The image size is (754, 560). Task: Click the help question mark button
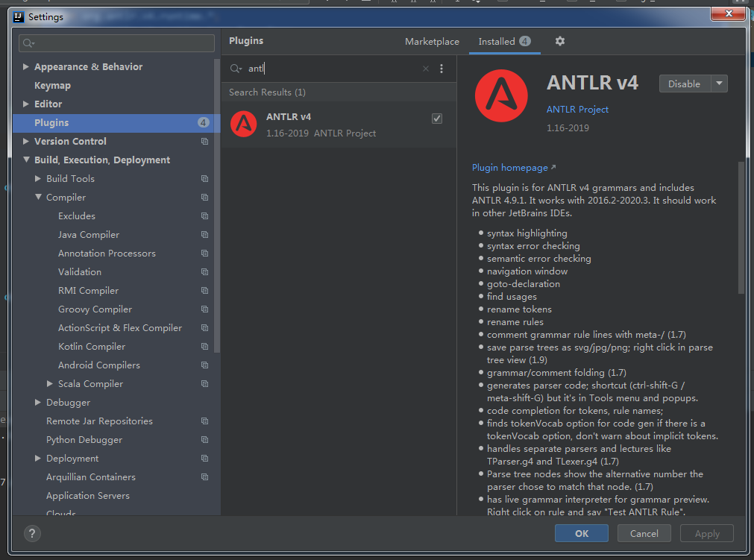click(32, 533)
